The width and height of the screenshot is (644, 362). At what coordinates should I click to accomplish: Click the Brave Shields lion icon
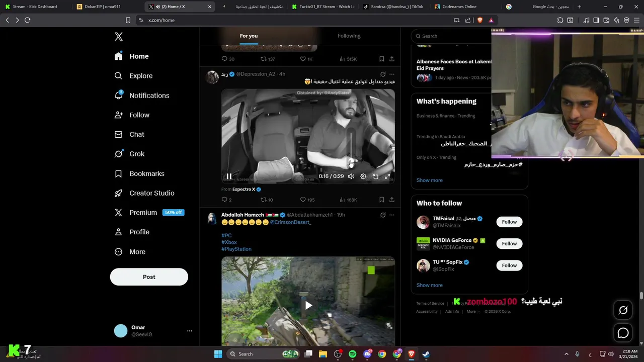point(479,20)
